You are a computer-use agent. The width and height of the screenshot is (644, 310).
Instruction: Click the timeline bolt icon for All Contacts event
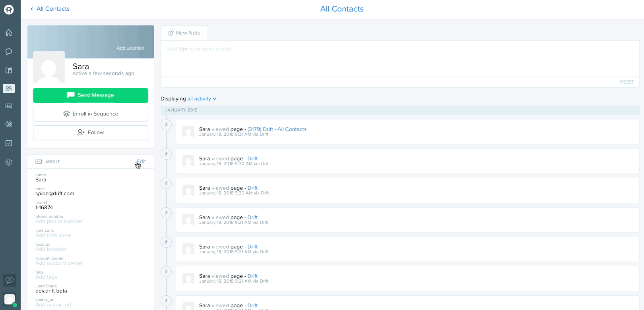pos(166,125)
